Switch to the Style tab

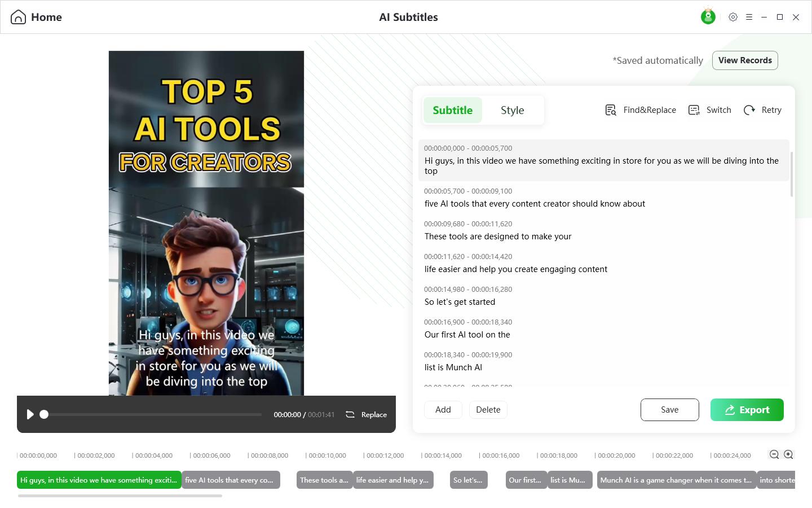click(513, 110)
